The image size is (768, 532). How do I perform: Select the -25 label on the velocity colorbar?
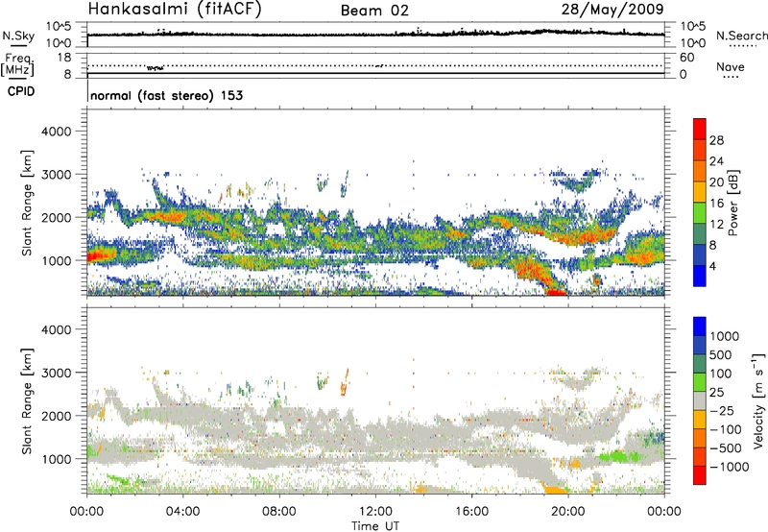click(722, 411)
